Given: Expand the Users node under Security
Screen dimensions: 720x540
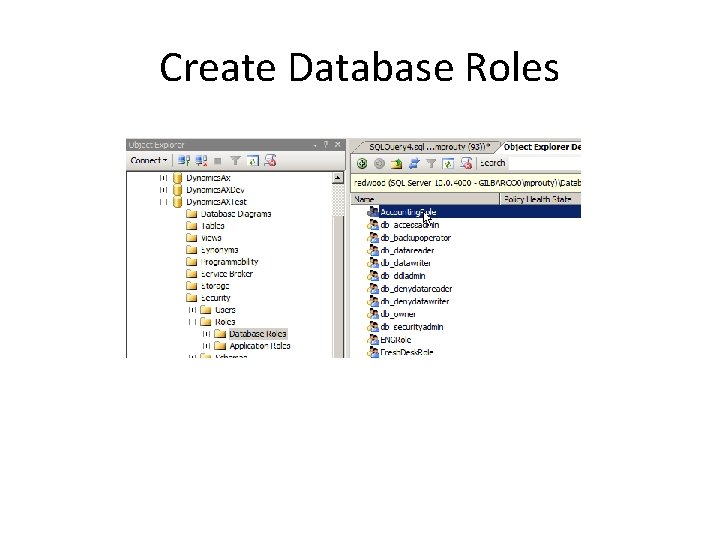Looking at the screenshot, I should [x=192, y=310].
